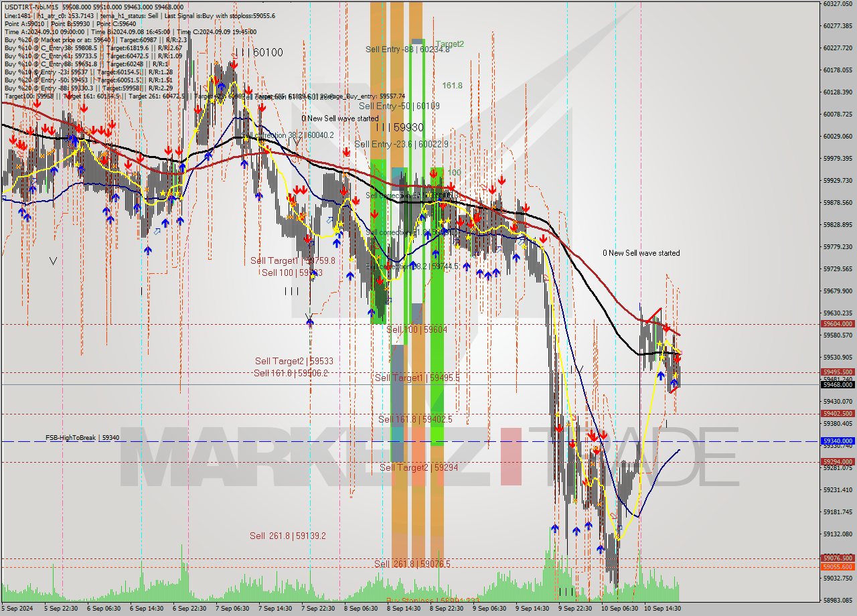The width and height of the screenshot is (857, 616).
Task: Click the 'FSB-HighToBreak | 59340' label
Action: pos(82,437)
